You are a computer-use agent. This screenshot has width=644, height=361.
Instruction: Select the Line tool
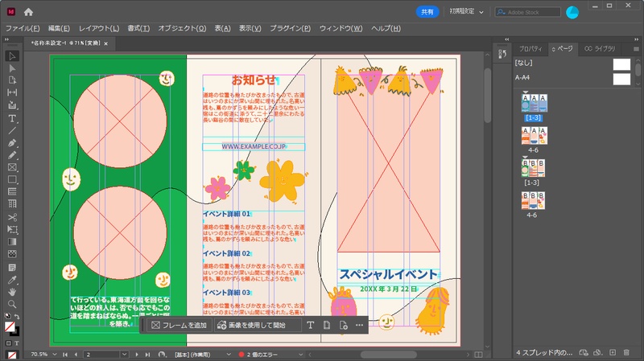click(x=12, y=131)
